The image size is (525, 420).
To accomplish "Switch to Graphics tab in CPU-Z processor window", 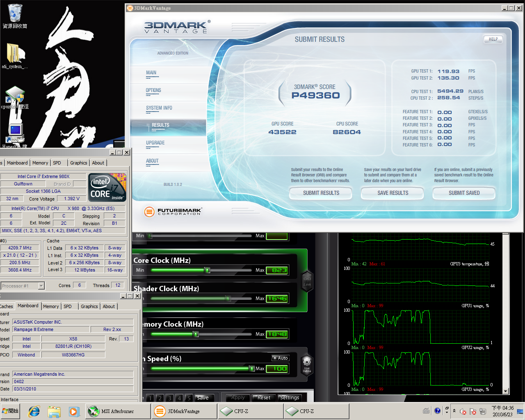I will (79, 163).
